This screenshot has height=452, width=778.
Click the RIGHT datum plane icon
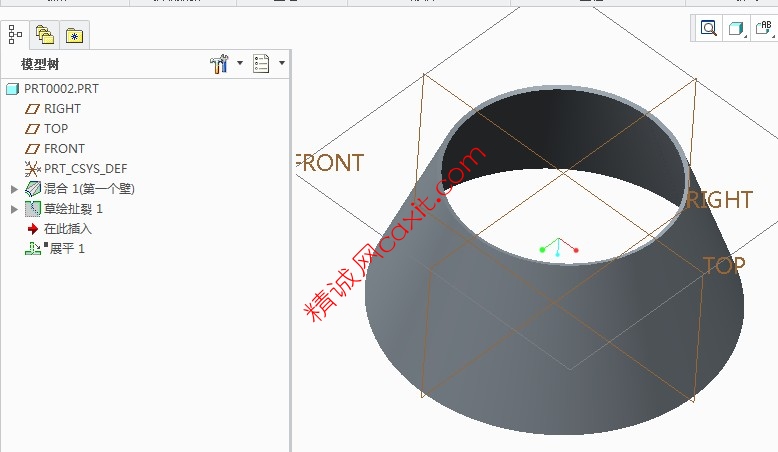pos(32,109)
